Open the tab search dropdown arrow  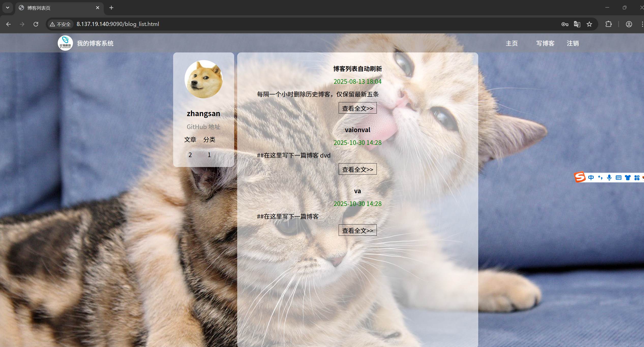8,8
